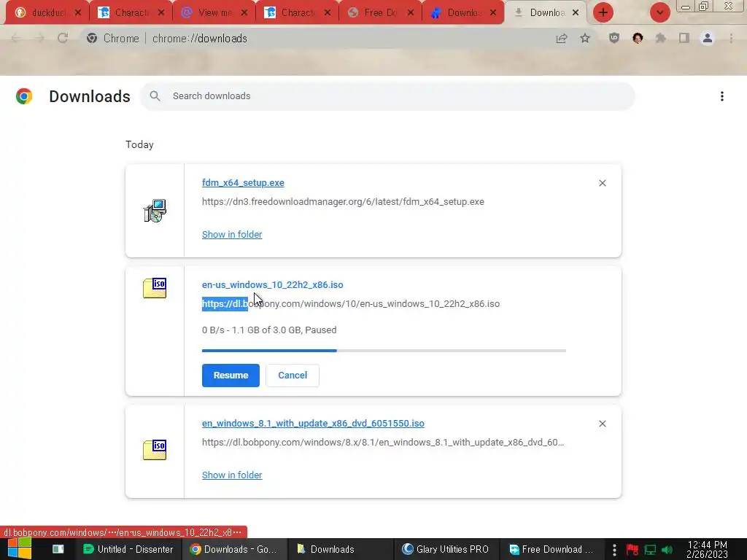Toggle the browser side panel icon
Screen dimensions: 747x560
(684, 38)
